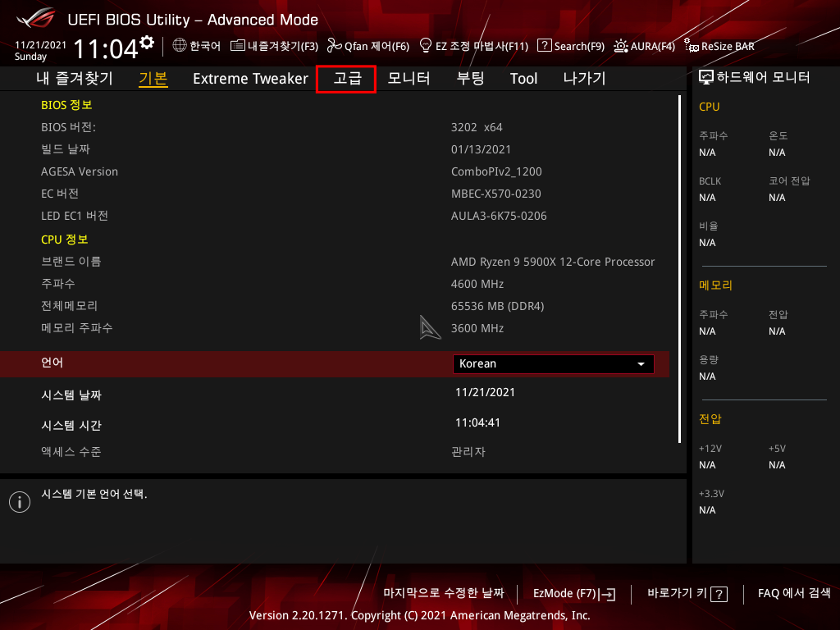Open the Tool tab
840x630 pixels.
coord(523,78)
